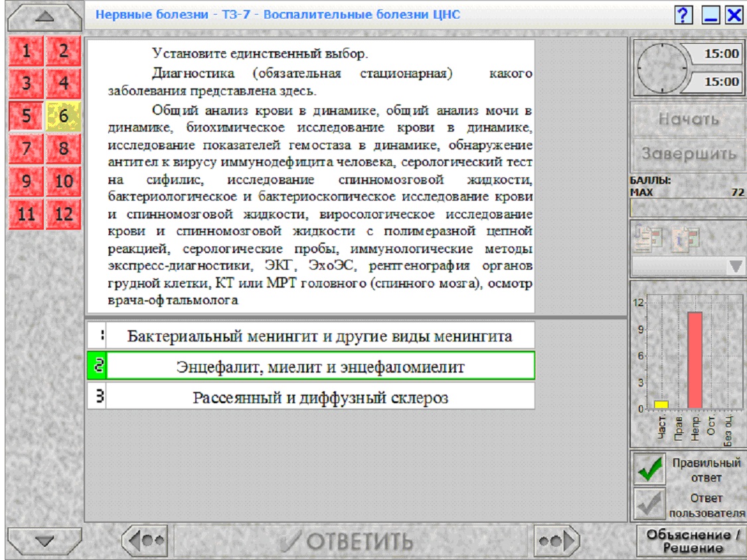Go to question 7

coord(26,148)
